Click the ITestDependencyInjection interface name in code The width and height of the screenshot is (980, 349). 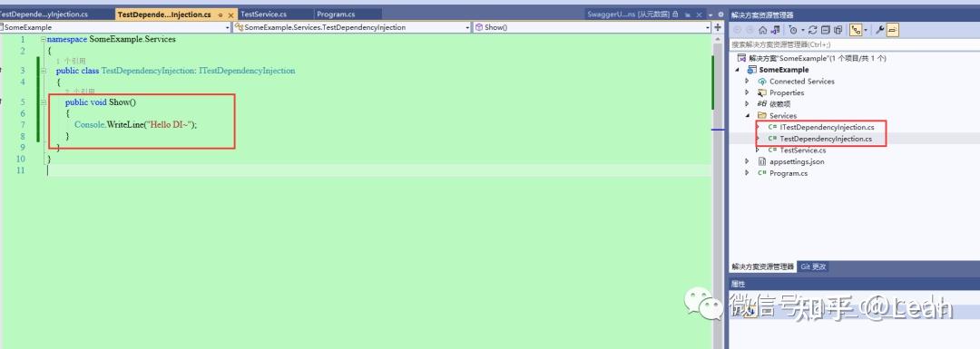tap(247, 72)
